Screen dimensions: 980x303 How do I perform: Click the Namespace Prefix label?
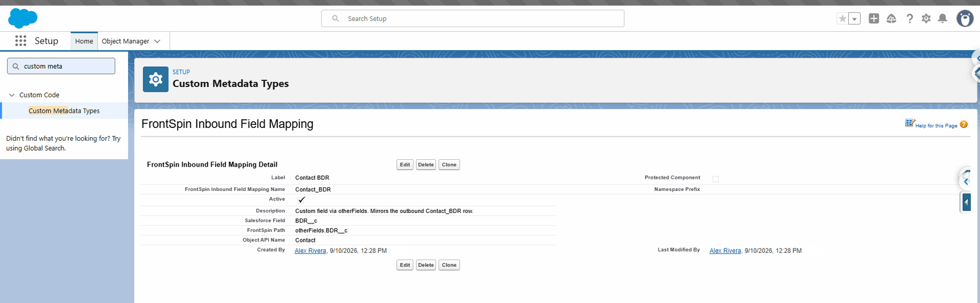point(677,189)
